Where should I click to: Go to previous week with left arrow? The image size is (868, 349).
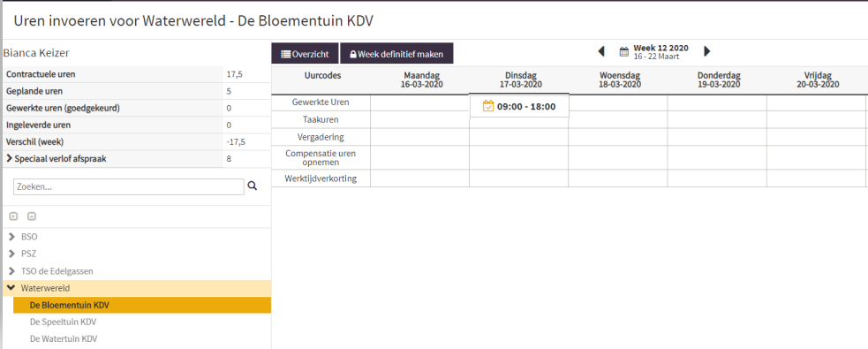click(601, 51)
